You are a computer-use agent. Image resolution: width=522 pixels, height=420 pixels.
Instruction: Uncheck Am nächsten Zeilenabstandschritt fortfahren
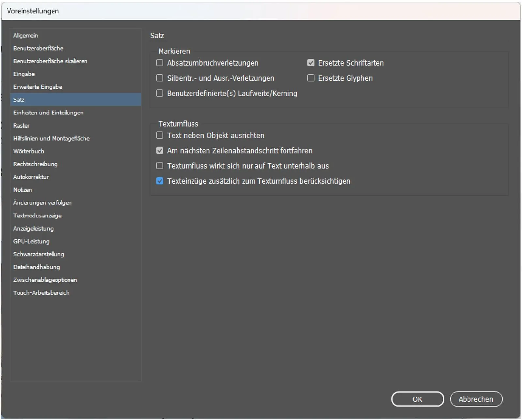click(160, 150)
